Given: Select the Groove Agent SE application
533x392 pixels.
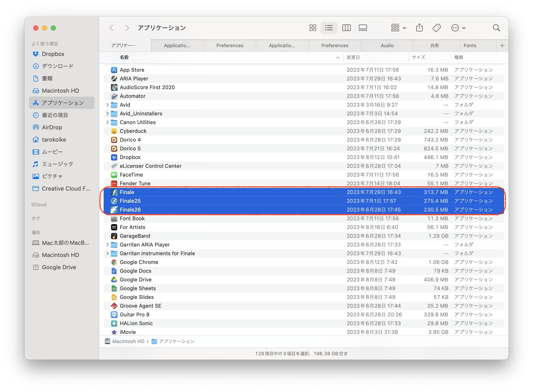Looking at the screenshot, I should (x=304, y=306).
